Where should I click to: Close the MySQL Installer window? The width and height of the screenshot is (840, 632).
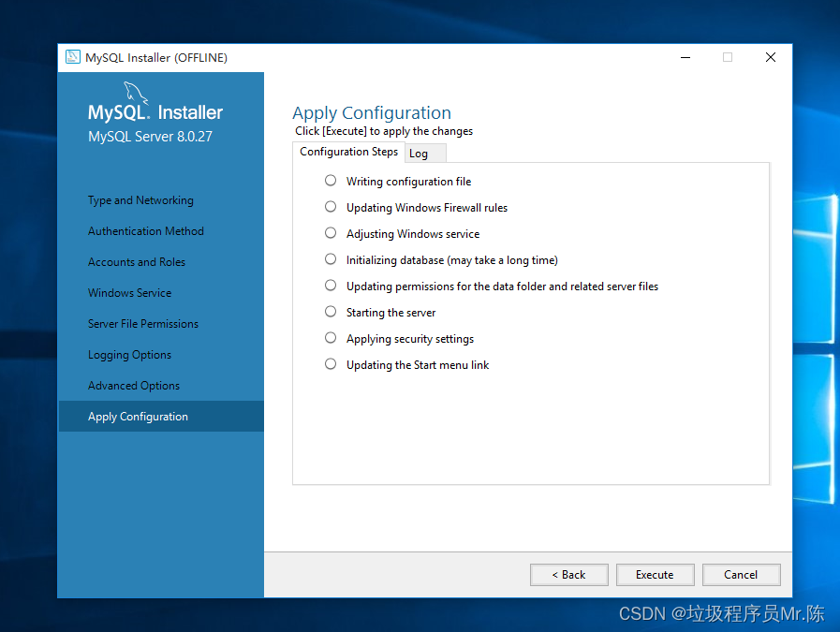(771, 57)
